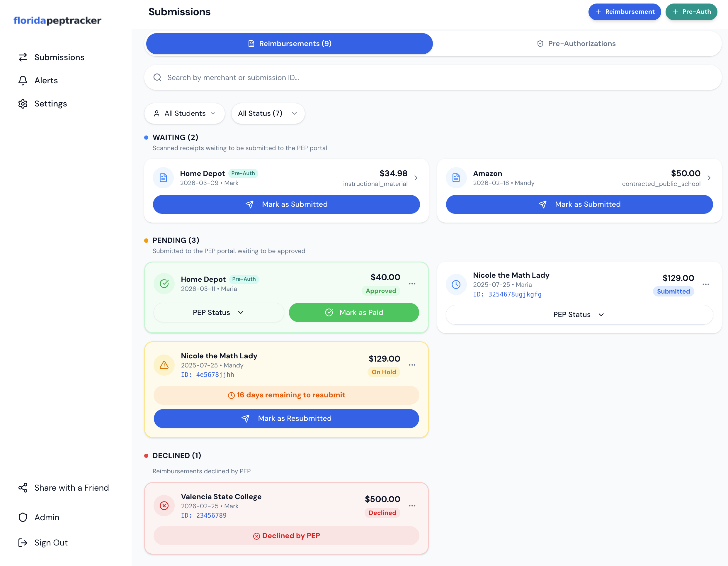Click the clock icon on Nicole the Math Lady Maria card

[456, 284]
